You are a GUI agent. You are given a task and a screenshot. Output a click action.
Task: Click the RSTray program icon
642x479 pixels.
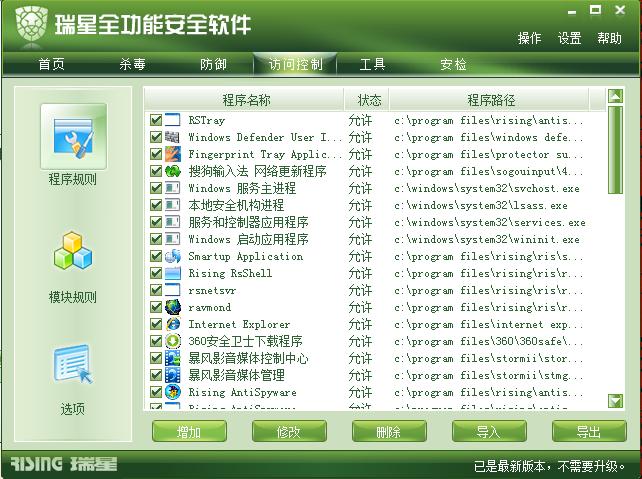pyautogui.click(x=173, y=120)
